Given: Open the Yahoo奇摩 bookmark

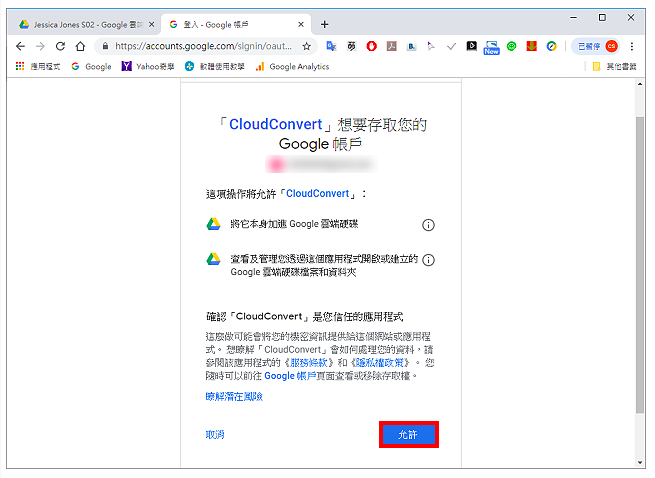Looking at the screenshot, I should pyautogui.click(x=147, y=66).
